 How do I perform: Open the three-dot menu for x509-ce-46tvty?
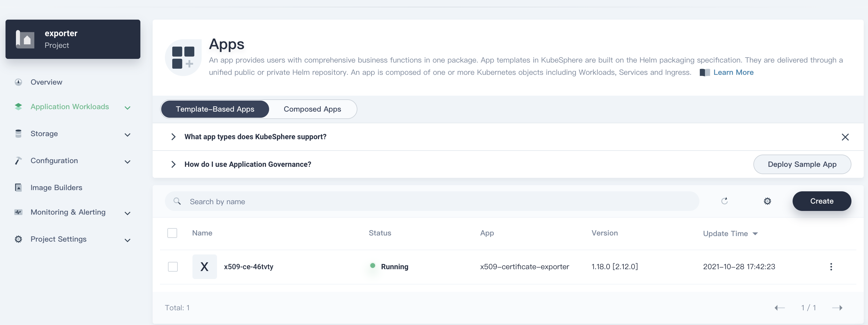(831, 267)
